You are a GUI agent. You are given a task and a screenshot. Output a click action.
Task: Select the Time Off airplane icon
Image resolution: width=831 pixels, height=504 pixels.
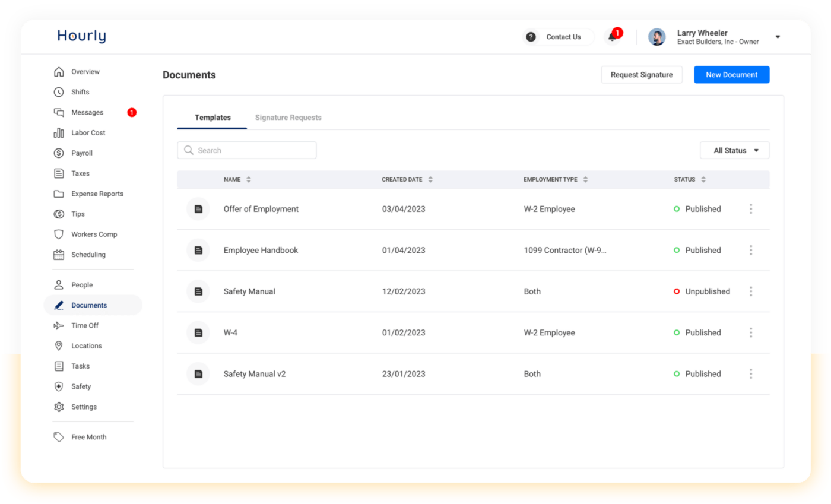click(x=59, y=326)
